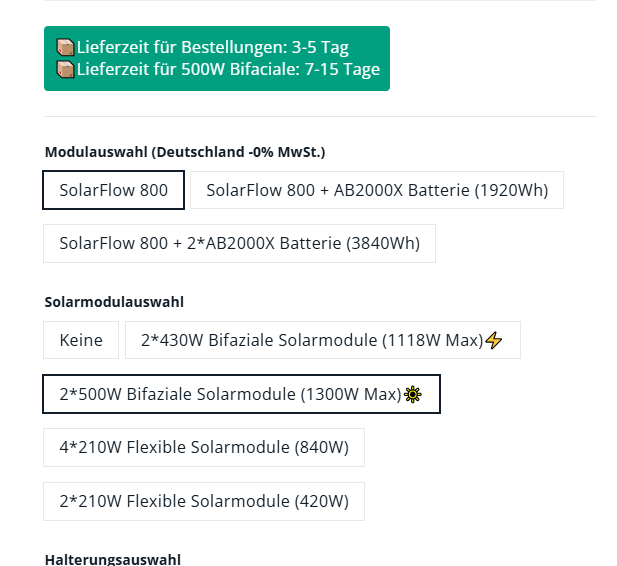Click the divider line above the green banner

[320, 1]
